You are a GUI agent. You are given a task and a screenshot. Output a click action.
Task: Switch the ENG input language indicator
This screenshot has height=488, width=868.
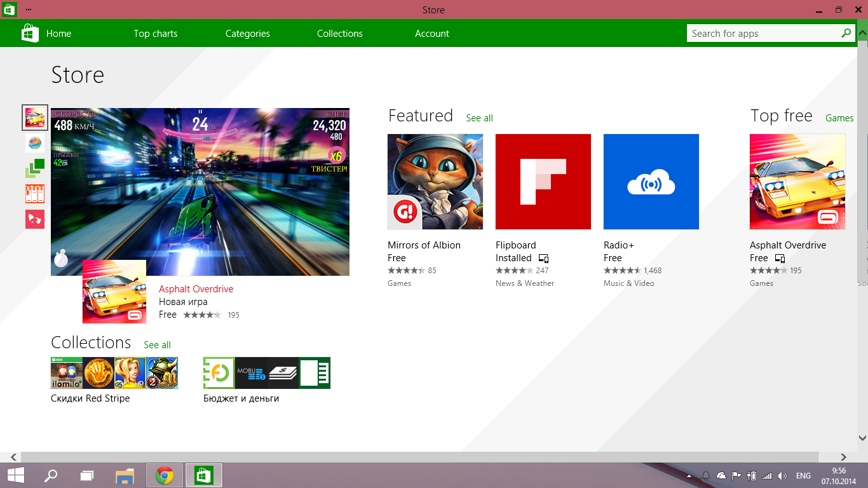(x=803, y=476)
